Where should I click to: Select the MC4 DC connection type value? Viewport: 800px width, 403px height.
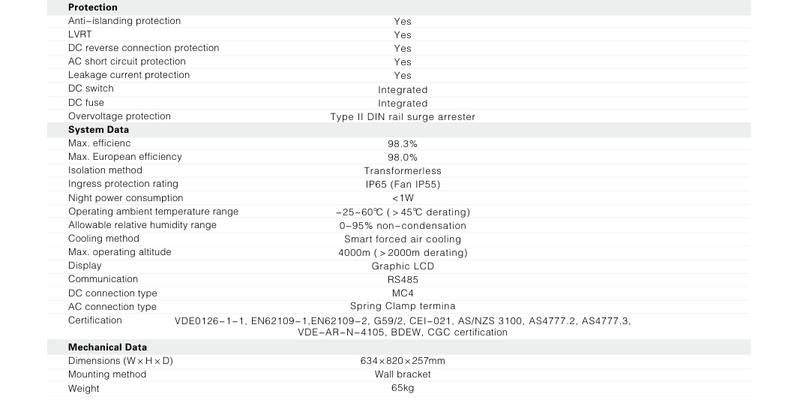click(x=402, y=293)
